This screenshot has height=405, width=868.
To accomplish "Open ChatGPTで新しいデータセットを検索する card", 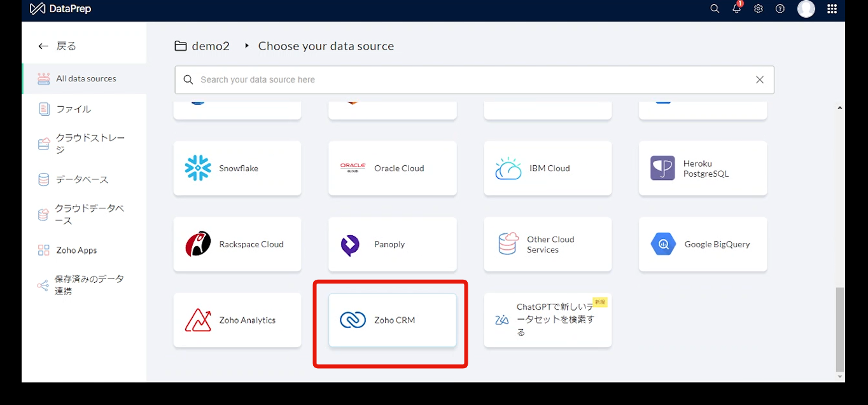I will [x=548, y=320].
